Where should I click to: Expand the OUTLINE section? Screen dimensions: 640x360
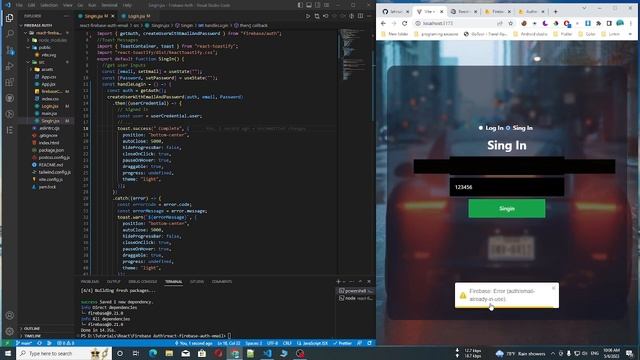[x=31, y=329]
